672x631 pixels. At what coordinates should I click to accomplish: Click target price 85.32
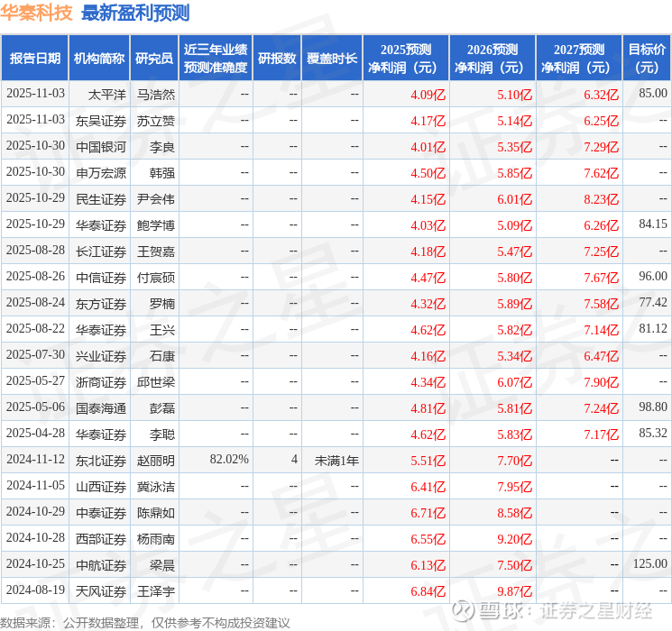click(653, 433)
